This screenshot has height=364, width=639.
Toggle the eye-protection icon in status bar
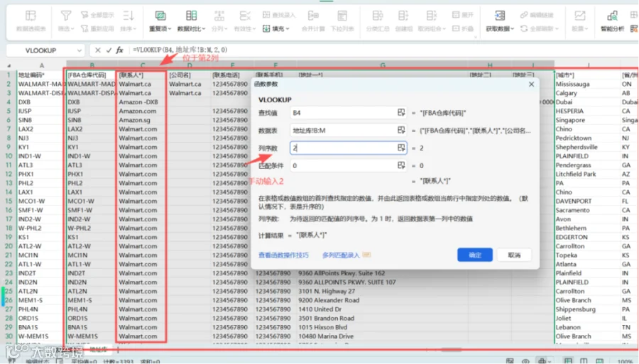pyautogui.click(x=525, y=360)
